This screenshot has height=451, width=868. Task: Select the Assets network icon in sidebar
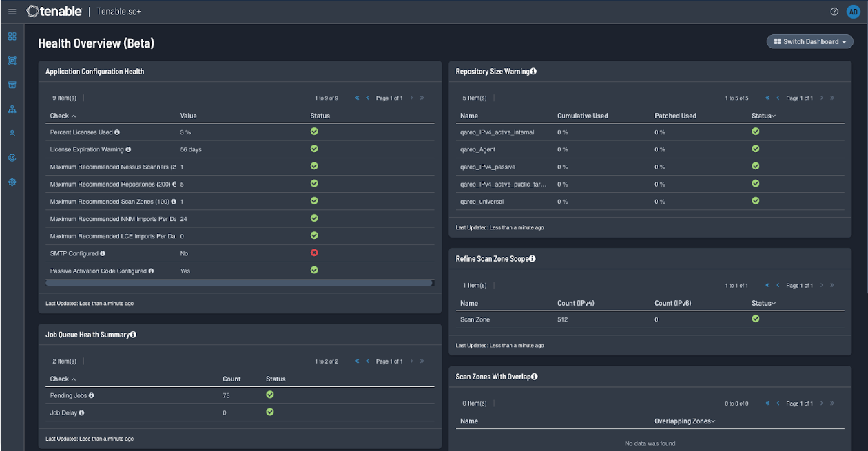point(12,109)
